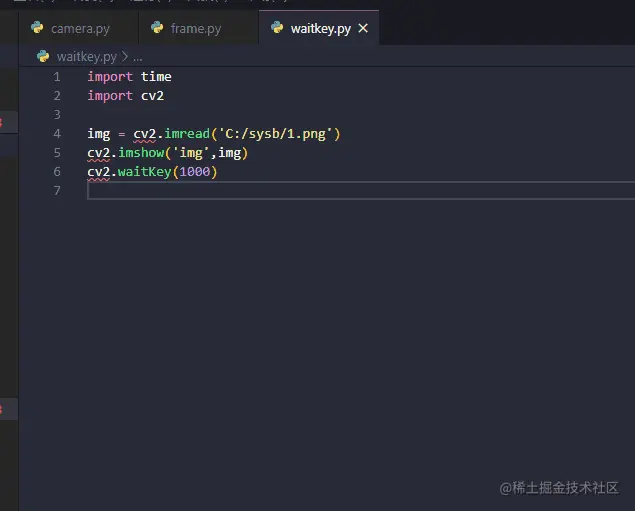This screenshot has width=635, height=511.
Task: Open the frame.py tab
Action: 198,28
